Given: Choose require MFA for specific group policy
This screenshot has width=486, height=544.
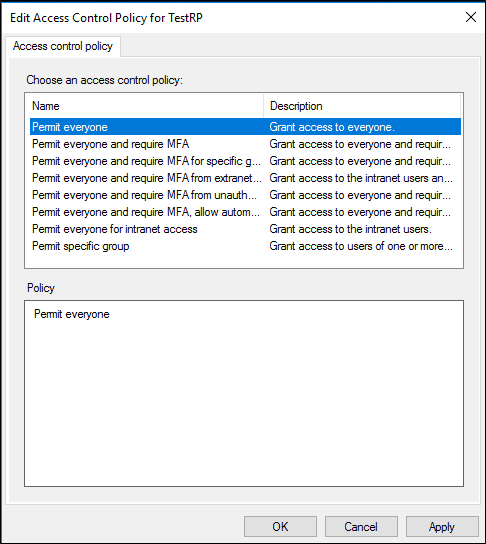Looking at the screenshot, I should point(245,161).
